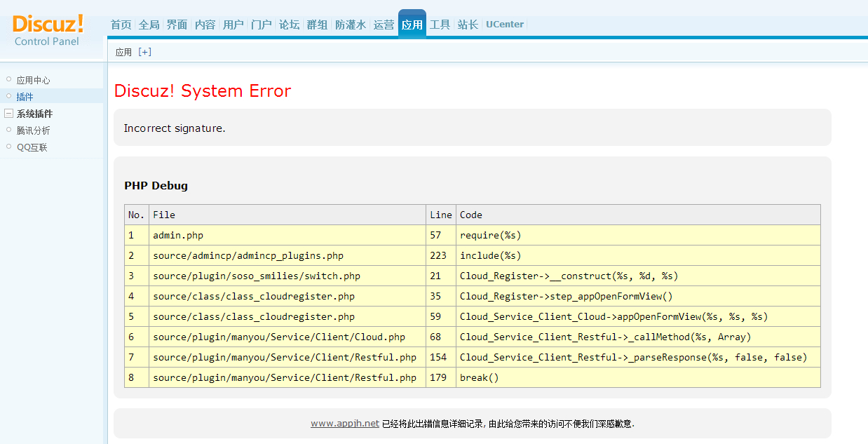
Task: Switch to the 站长 menu tab
Action: pyautogui.click(x=468, y=25)
